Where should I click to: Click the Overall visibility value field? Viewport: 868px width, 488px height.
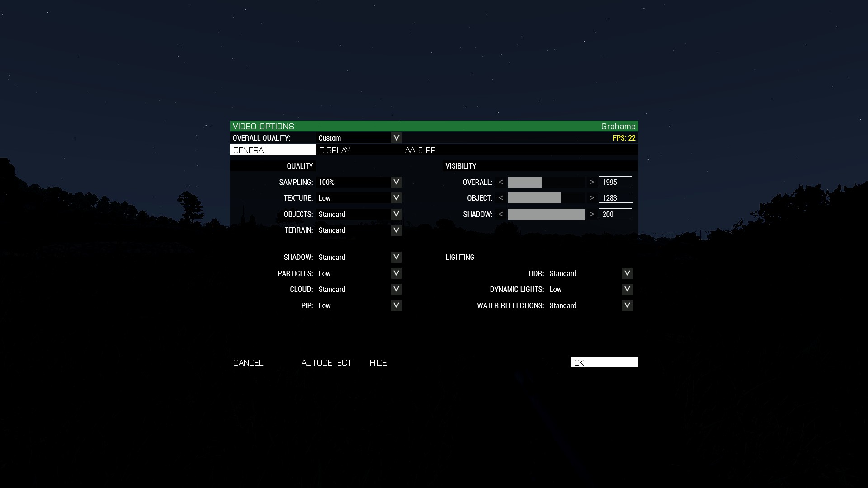[615, 182]
